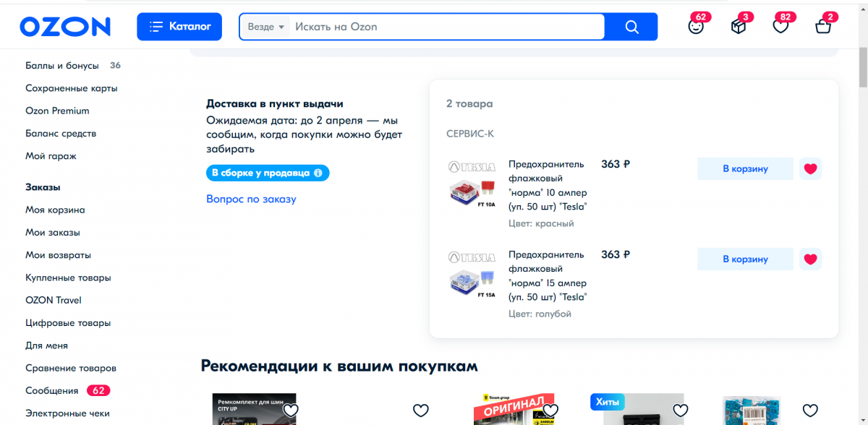868x425 pixels.
Task: Open Баллы и бонусы in sidebar
Action: tap(62, 66)
